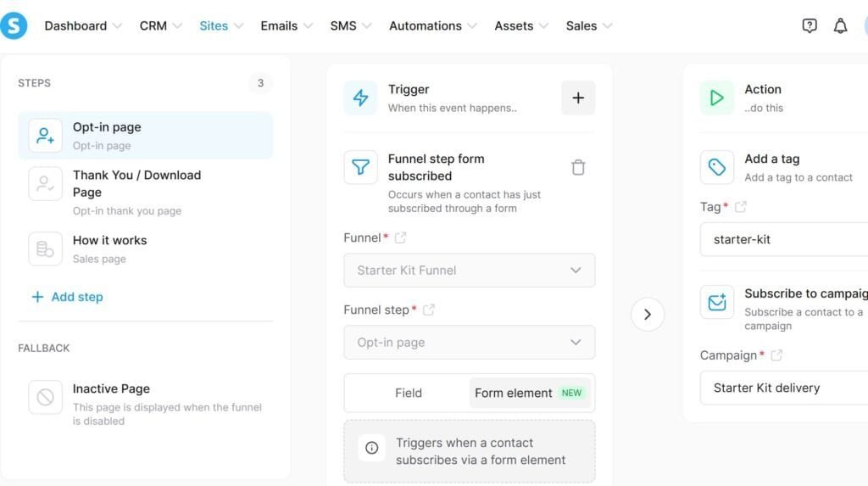This screenshot has width=868, height=486.
Task: Select the Field toggle option
Action: (x=408, y=393)
